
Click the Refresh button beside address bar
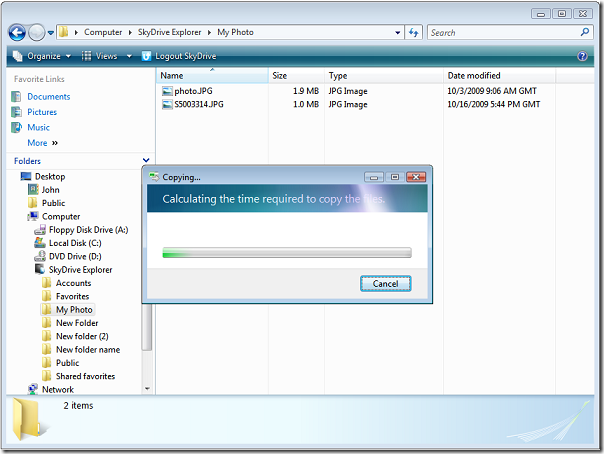(x=414, y=33)
